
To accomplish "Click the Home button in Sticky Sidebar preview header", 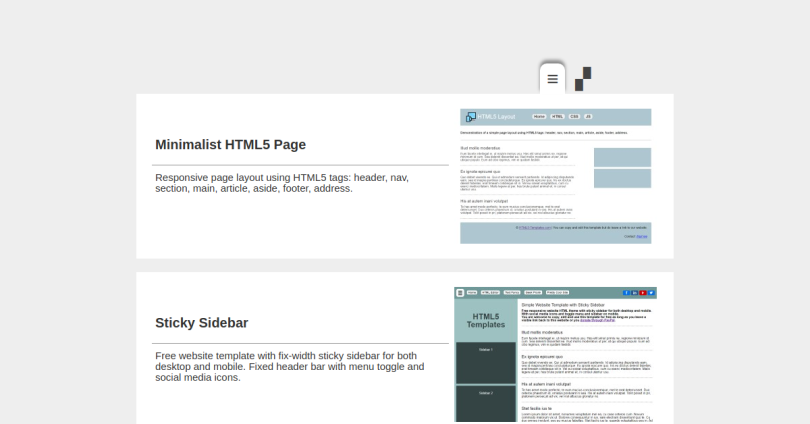I will pos(472,293).
